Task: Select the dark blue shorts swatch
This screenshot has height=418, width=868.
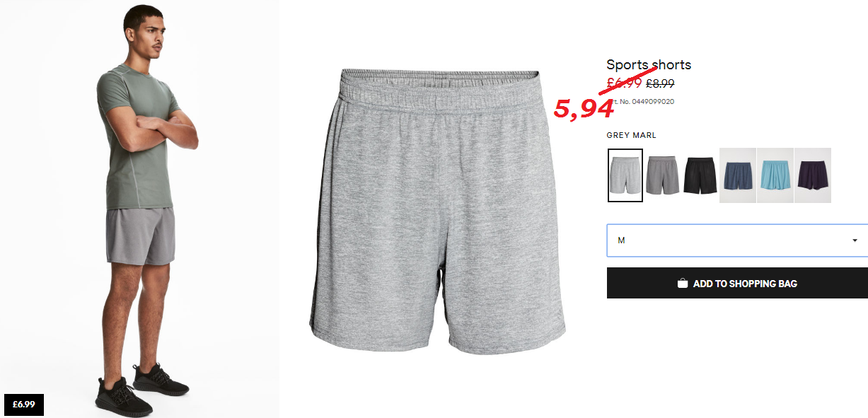Action: click(738, 175)
